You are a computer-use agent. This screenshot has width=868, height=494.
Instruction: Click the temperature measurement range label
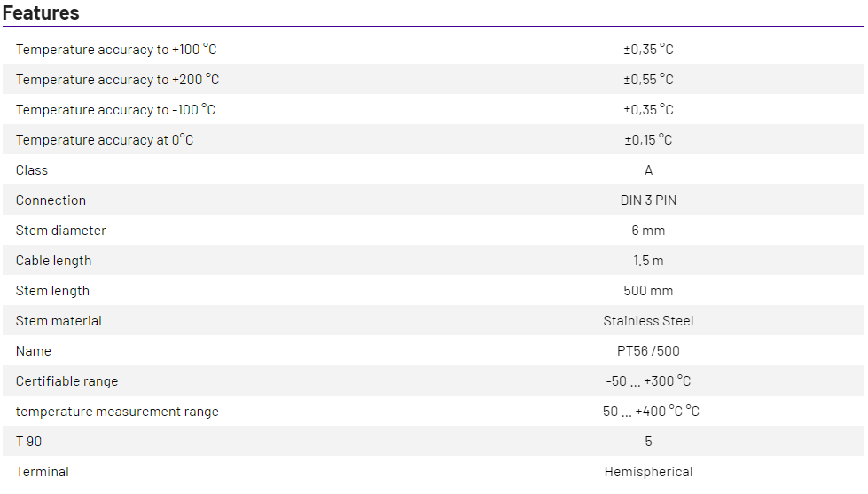(117, 412)
